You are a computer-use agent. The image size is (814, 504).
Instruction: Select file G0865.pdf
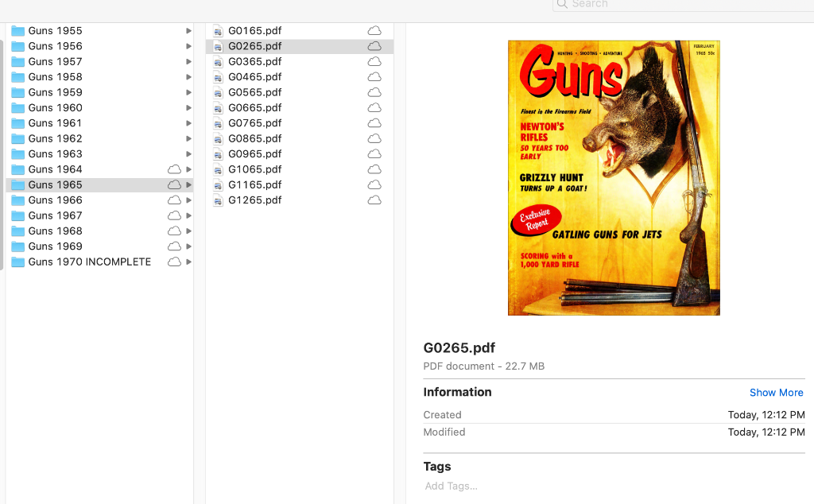255,138
